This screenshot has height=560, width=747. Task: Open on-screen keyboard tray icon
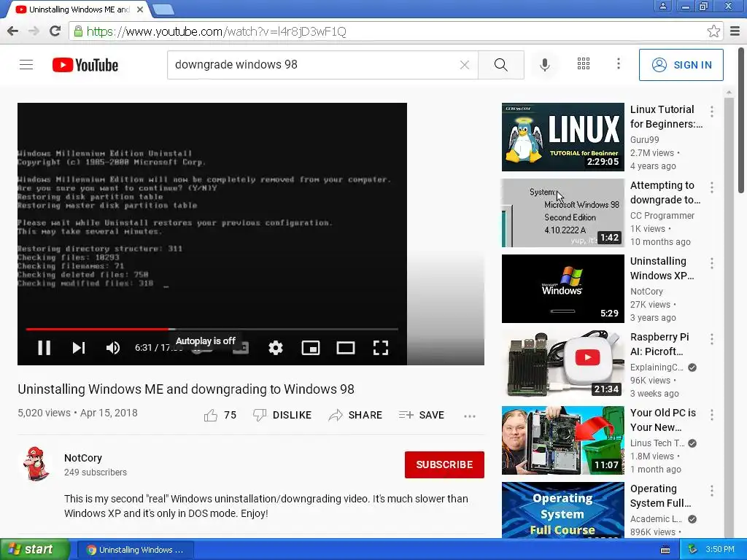click(665, 550)
